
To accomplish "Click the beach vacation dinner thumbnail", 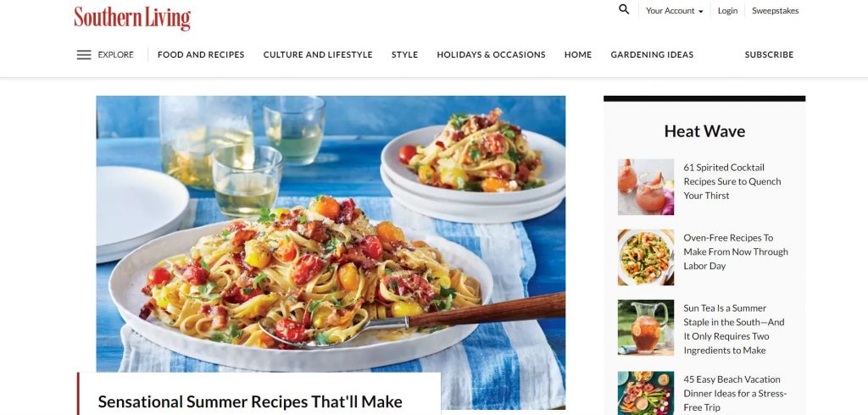I will (x=646, y=393).
